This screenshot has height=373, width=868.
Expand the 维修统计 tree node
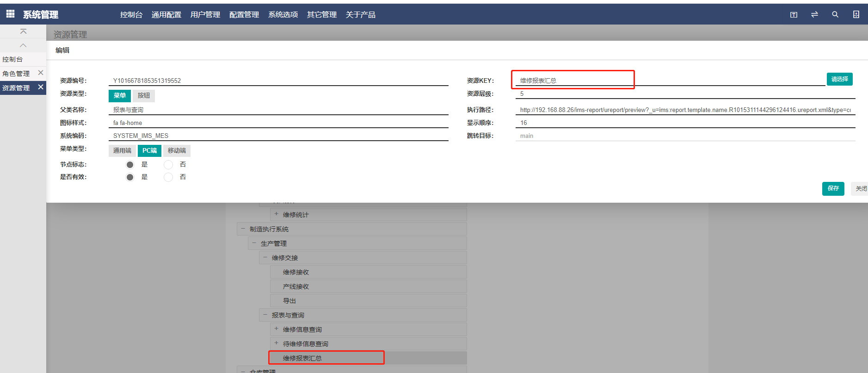pos(276,214)
